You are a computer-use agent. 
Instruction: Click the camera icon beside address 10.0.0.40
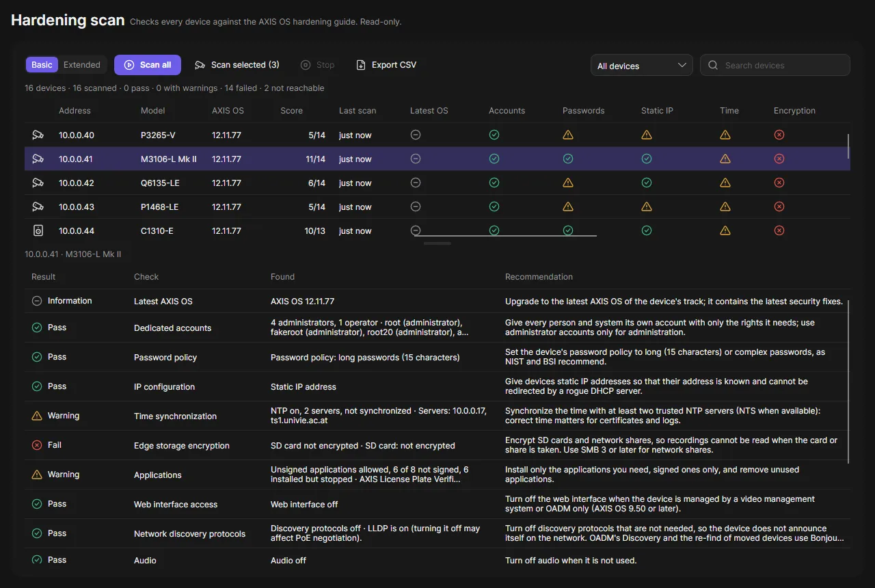pos(38,135)
